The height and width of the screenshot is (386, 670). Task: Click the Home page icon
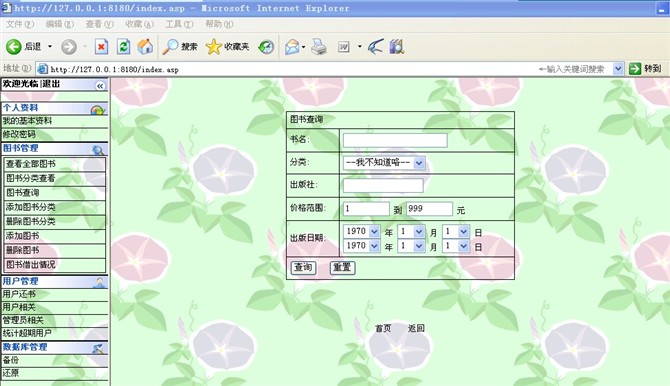point(145,47)
